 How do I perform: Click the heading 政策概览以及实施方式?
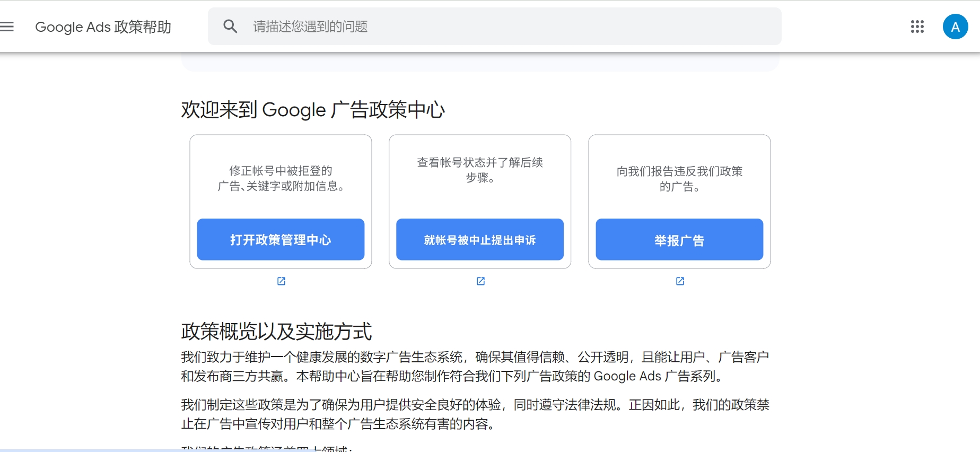276,332
